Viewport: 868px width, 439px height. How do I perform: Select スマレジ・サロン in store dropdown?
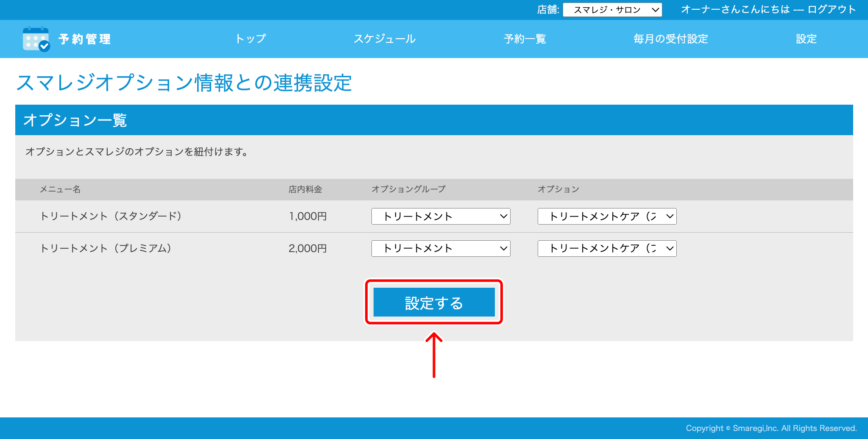(606, 9)
